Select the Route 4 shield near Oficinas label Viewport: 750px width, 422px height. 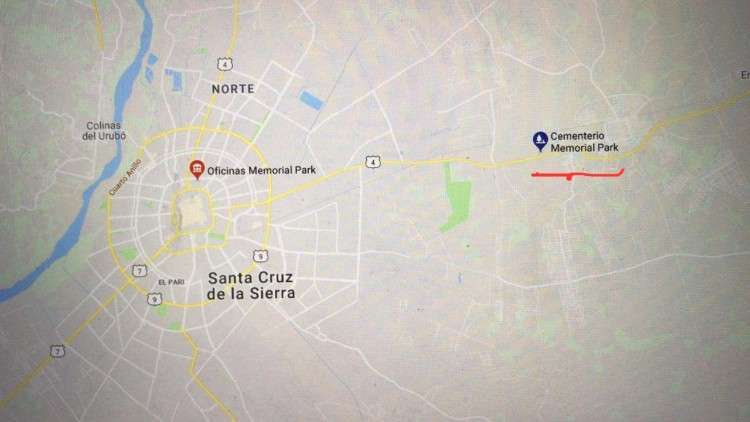coord(373,162)
